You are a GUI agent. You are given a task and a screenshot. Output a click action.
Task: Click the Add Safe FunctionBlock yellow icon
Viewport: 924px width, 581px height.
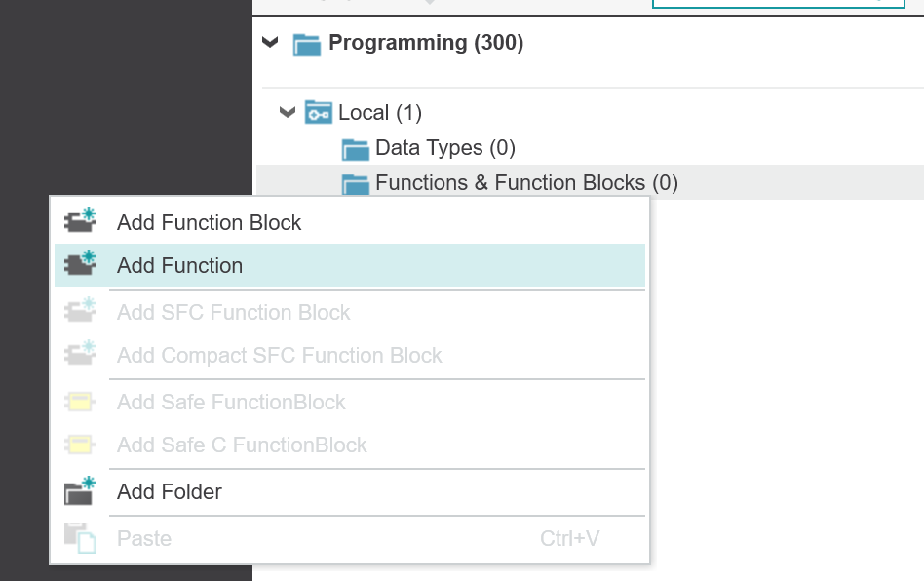click(x=80, y=402)
